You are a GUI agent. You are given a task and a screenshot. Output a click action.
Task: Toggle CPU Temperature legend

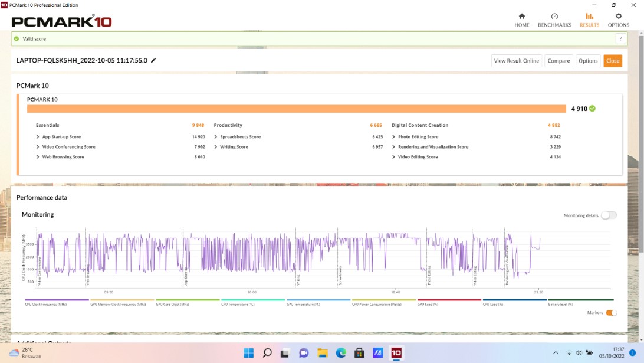pos(252,302)
